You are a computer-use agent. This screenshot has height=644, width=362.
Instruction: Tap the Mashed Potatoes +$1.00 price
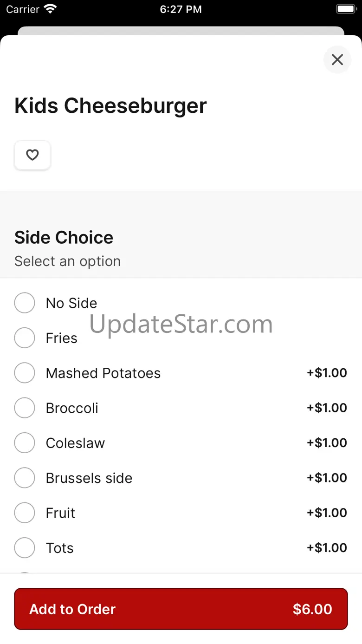327,373
